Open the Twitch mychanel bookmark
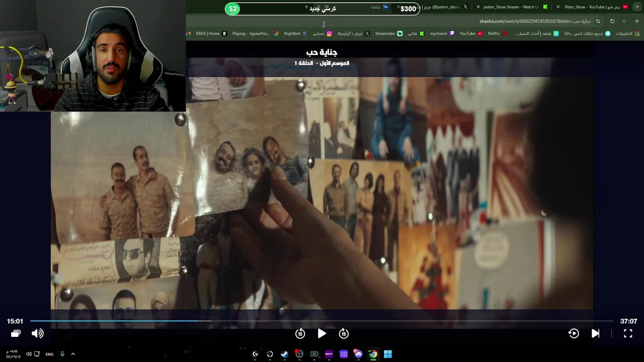Screen dimensions: 644x362 (x=442, y=34)
